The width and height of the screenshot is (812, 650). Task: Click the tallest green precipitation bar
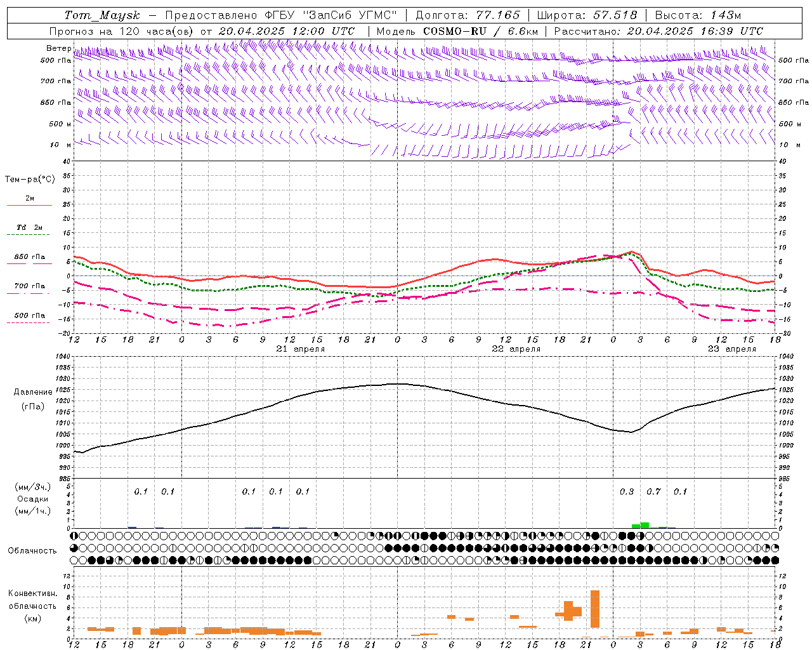(x=645, y=525)
